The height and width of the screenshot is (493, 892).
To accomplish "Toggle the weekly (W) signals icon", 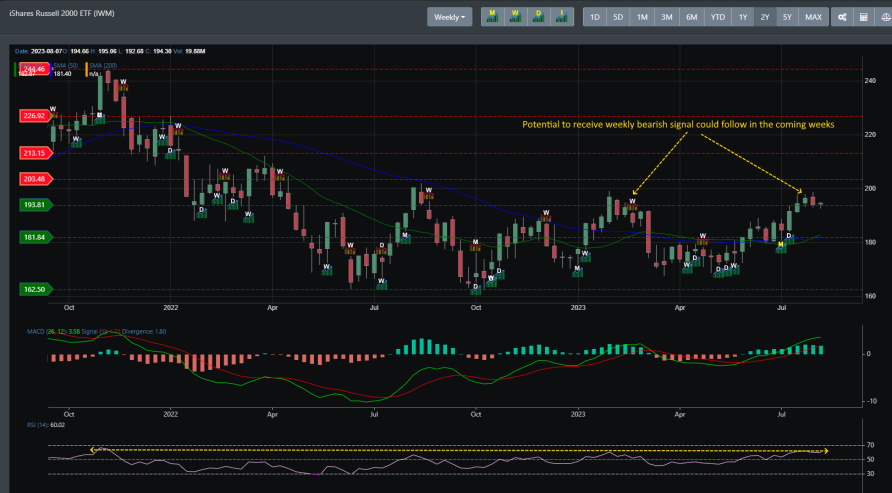I will click(515, 17).
